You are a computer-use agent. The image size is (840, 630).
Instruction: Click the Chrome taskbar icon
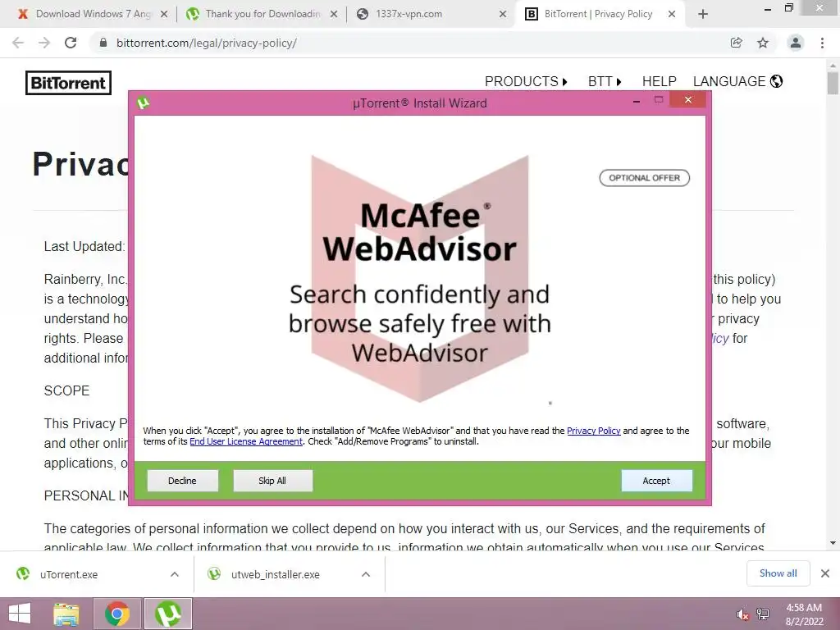click(117, 614)
